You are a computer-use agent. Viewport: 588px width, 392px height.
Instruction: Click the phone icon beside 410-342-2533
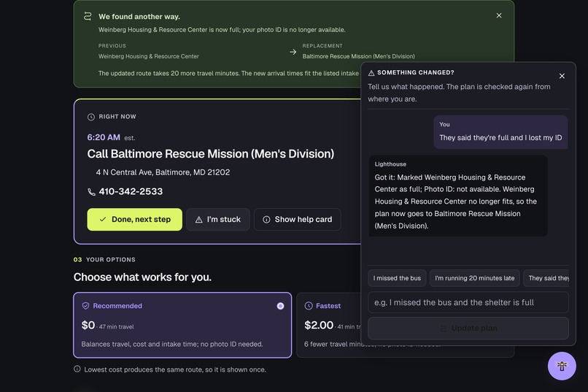[x=91, y=192]
